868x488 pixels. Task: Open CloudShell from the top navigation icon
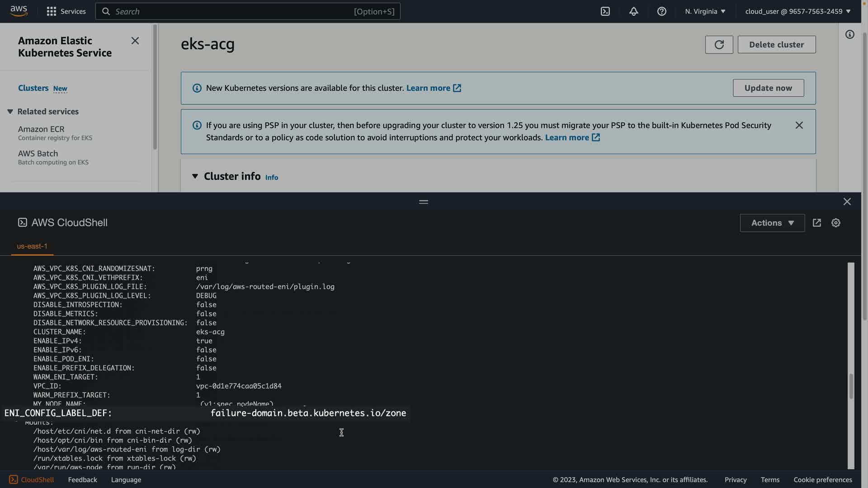pyautogui.click(x=605, y=11)
